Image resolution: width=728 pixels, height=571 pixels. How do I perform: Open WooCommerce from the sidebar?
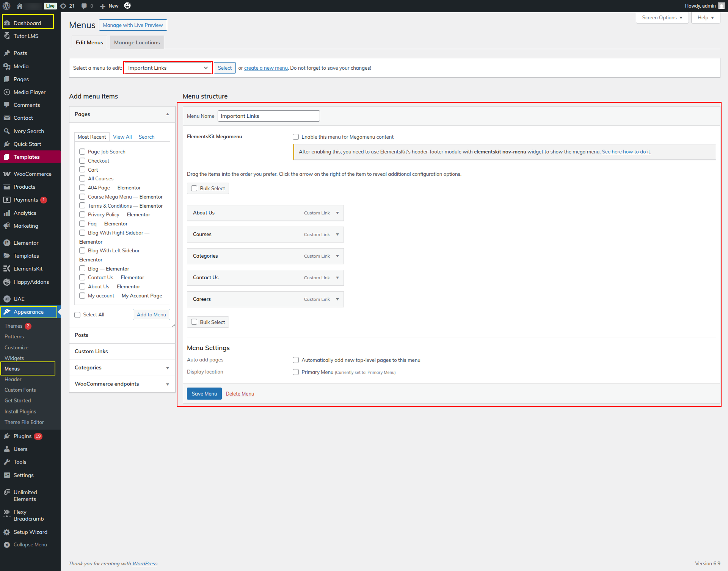32,174
